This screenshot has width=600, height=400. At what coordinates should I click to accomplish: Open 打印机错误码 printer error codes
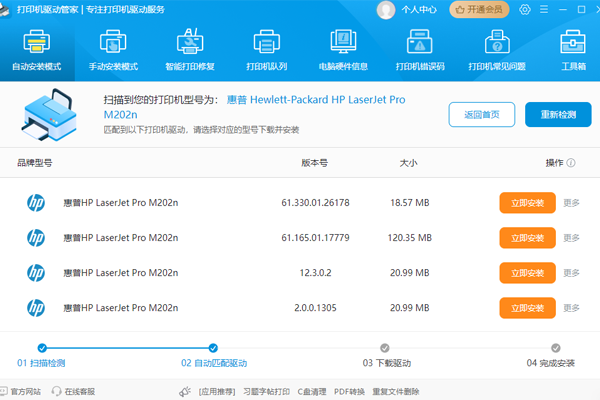[420, 51]
